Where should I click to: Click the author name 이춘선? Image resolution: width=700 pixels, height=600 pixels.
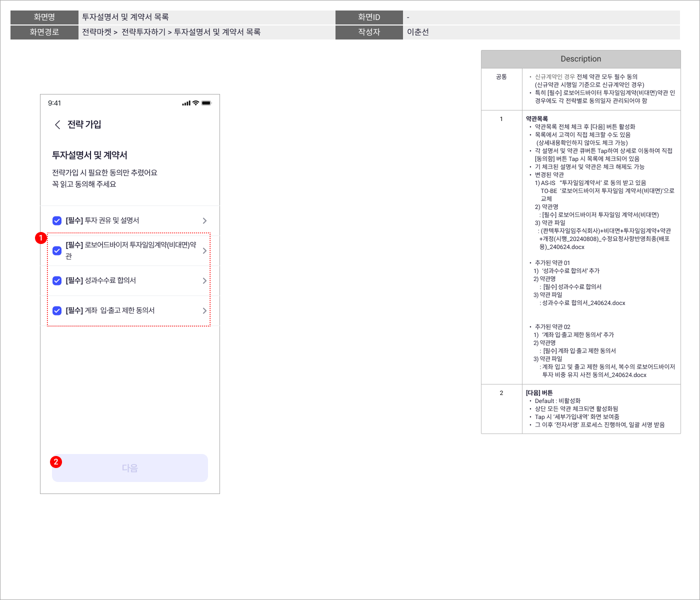(x=418, y=32)
